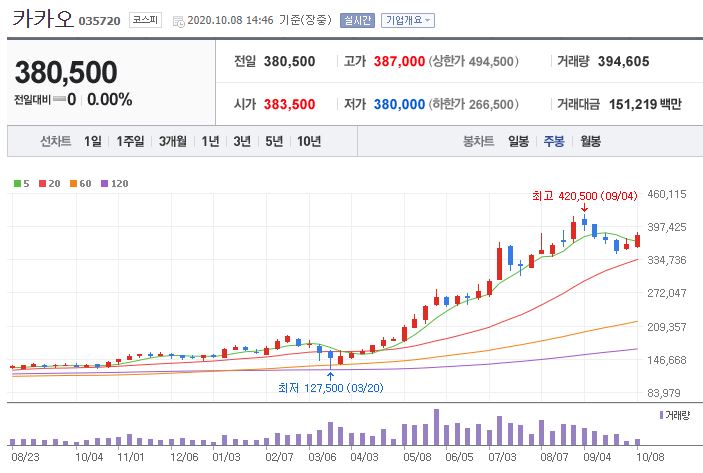Click the orange 60 moving average swatch
The width and height of the screenshot is (703, 473).
[x=74, y=183]
